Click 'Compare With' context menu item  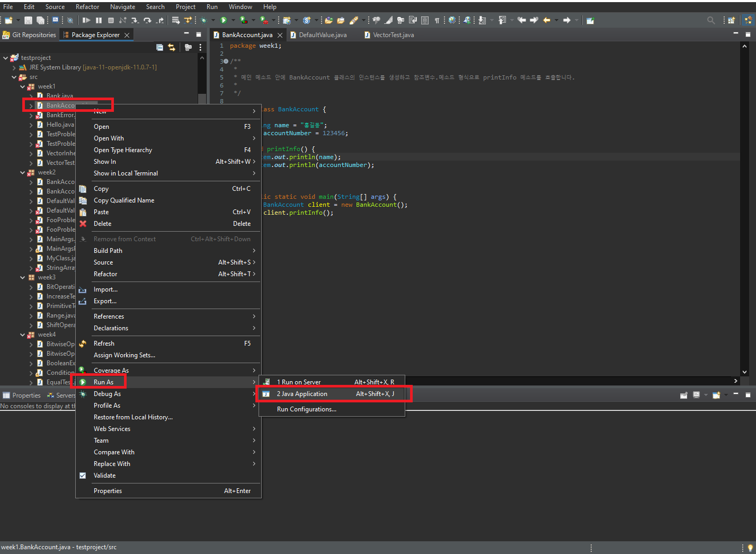[168, 452]
